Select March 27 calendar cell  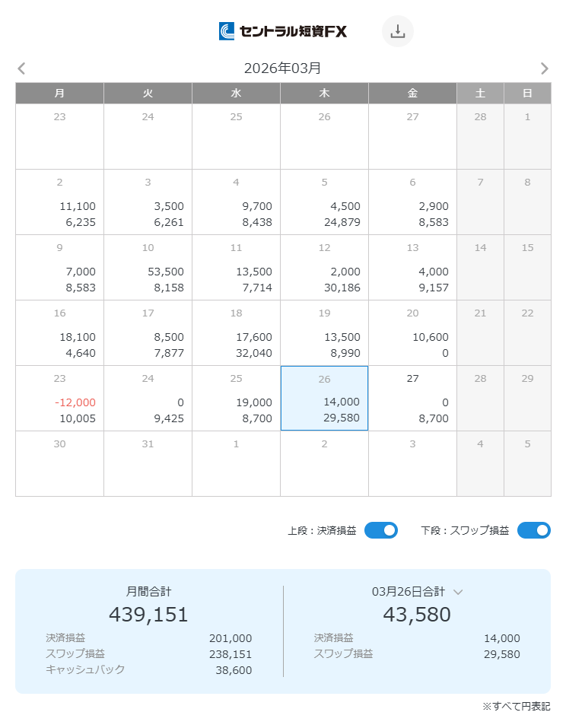(412, 399)
